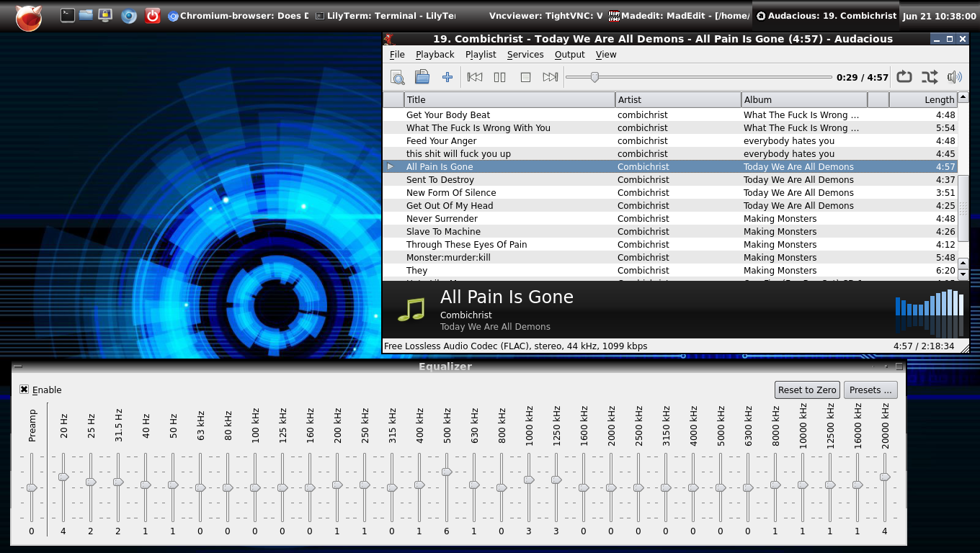Skip to previous track
This screenshot has height=553, width=980.
pyautogui.click(x=475, y=77)
